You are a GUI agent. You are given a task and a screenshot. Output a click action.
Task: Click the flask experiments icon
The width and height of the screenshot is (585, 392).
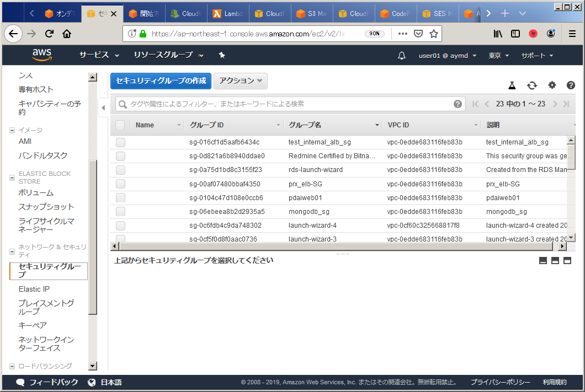(512, 85)
